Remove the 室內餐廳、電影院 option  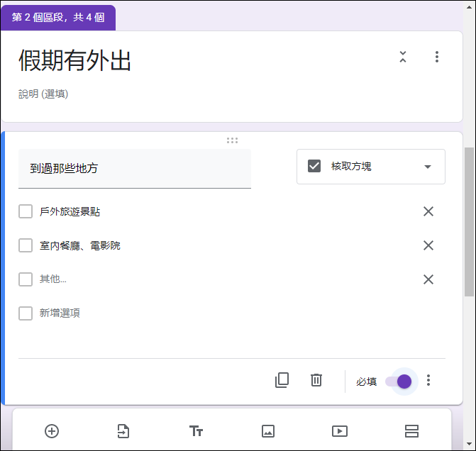tap(428, 245)
